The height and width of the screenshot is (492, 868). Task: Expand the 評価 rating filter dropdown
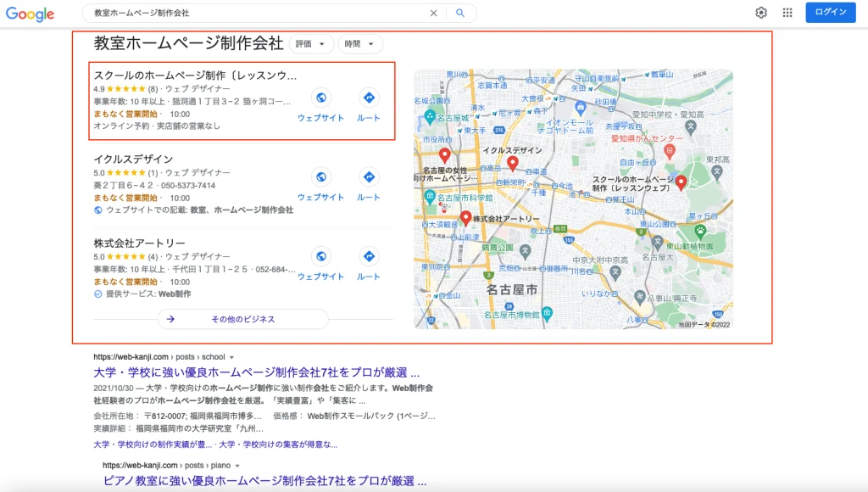(310, 44)
